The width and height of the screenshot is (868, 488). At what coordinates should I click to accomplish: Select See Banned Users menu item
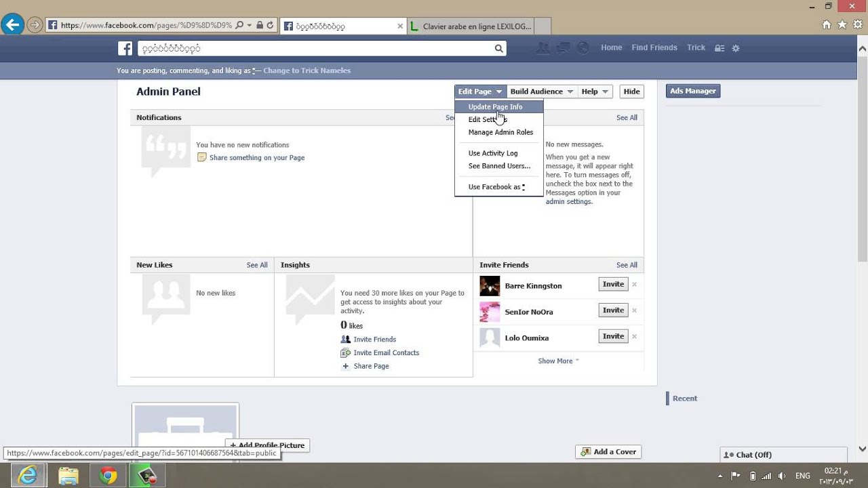click(x=499, y=166)
